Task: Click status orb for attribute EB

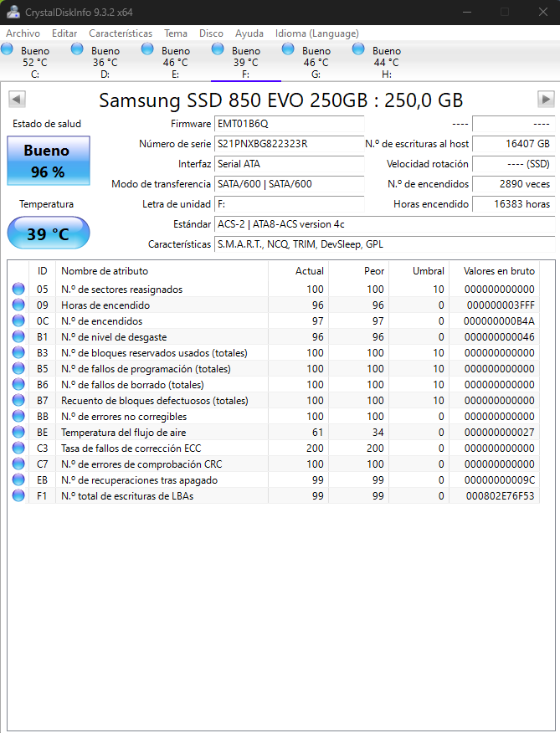Action: pyautogui.click(x=18, y=479)
